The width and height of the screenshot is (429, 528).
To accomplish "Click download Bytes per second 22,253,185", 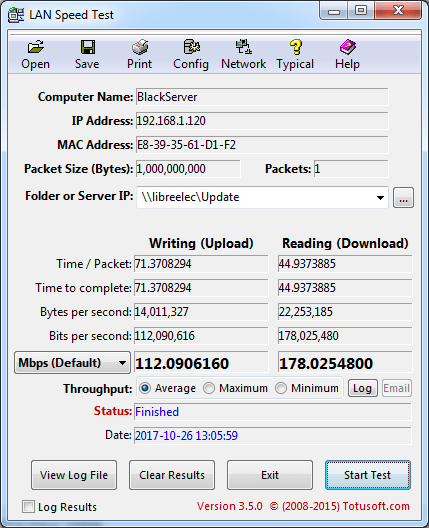I will 345,312.
